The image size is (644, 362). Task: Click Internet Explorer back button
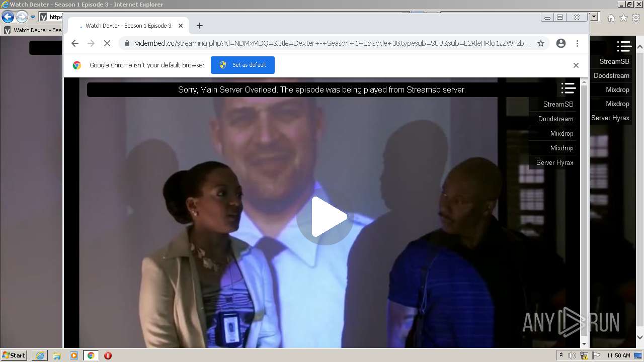coord(8,17)
